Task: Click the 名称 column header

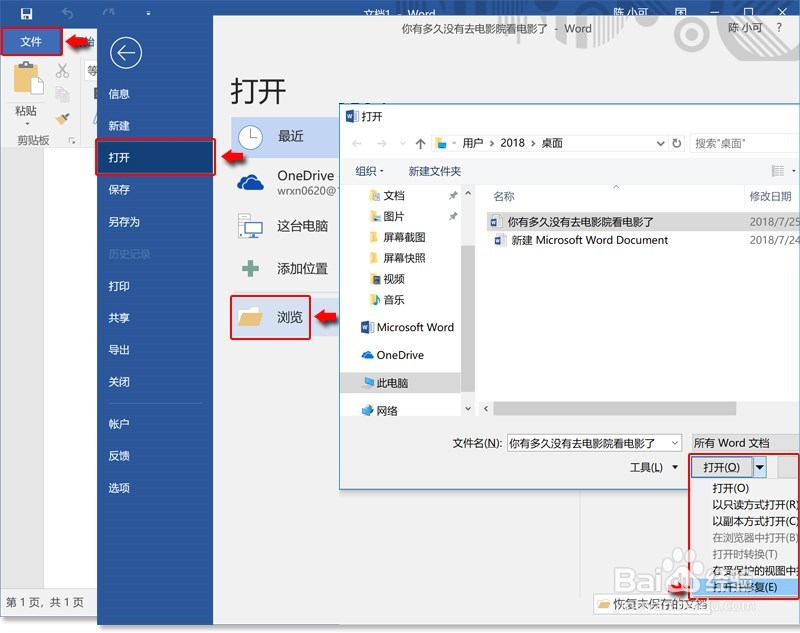Action: point(504,196)
